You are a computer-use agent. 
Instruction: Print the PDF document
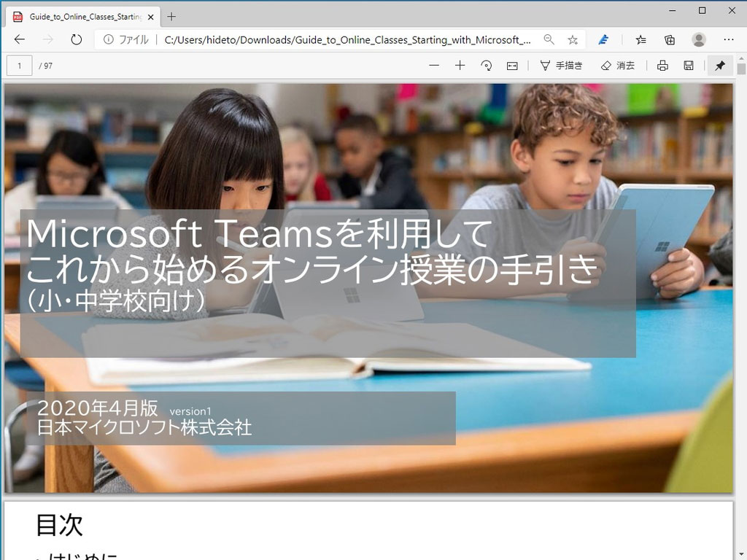(662, 66)
